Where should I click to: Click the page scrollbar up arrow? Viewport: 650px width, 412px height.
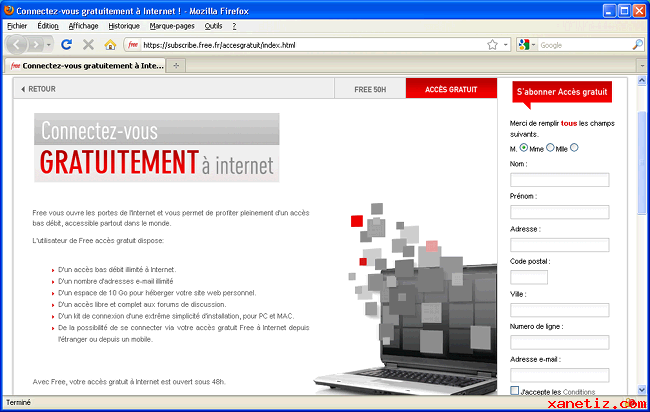pyautogui.click(x=642, y=80)
